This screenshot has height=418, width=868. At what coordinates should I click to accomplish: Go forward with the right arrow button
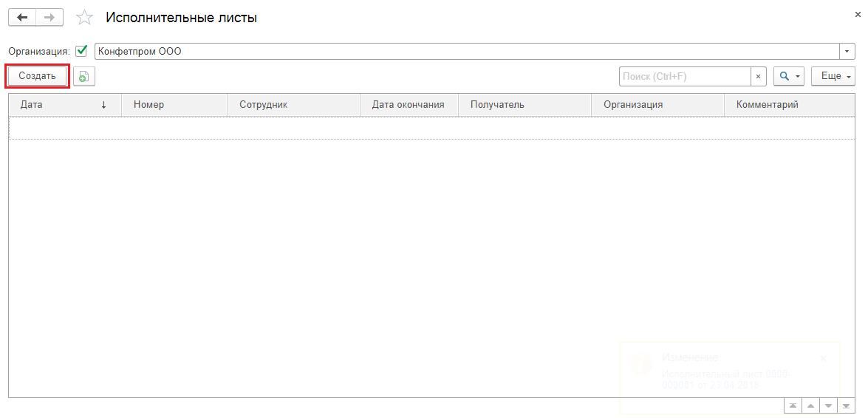(x=49, y=18)
